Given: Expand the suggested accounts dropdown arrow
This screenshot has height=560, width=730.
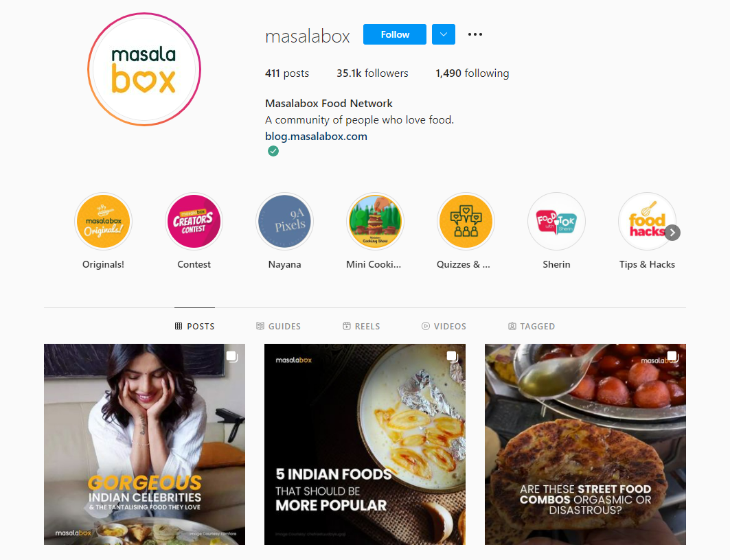Looking at the screenshot, I should pyautogui.click(x=444, y=34).
